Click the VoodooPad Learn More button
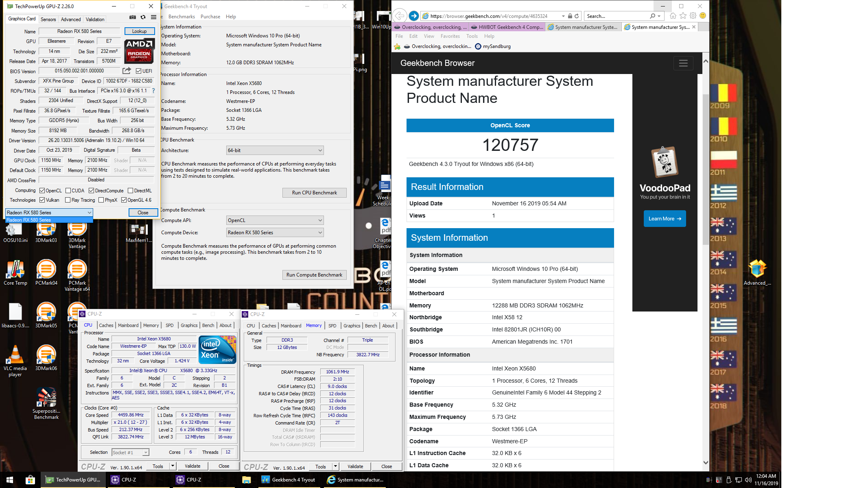This screenshot has height=488, width=868. tap(665, 219)
